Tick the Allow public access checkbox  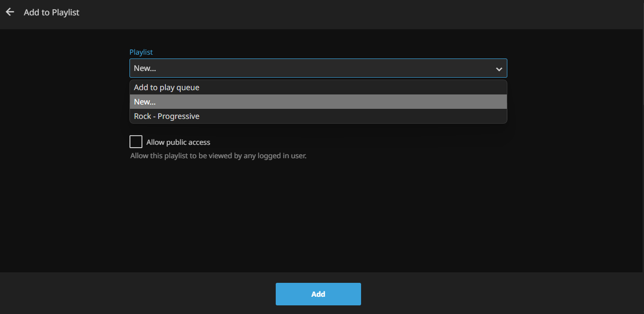[136, 142]
